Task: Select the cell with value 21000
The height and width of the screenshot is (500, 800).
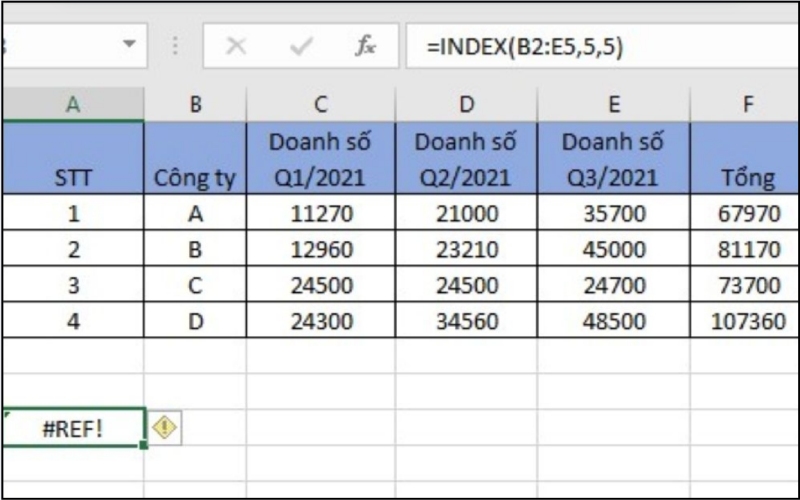Action: [x=466, y=212]
